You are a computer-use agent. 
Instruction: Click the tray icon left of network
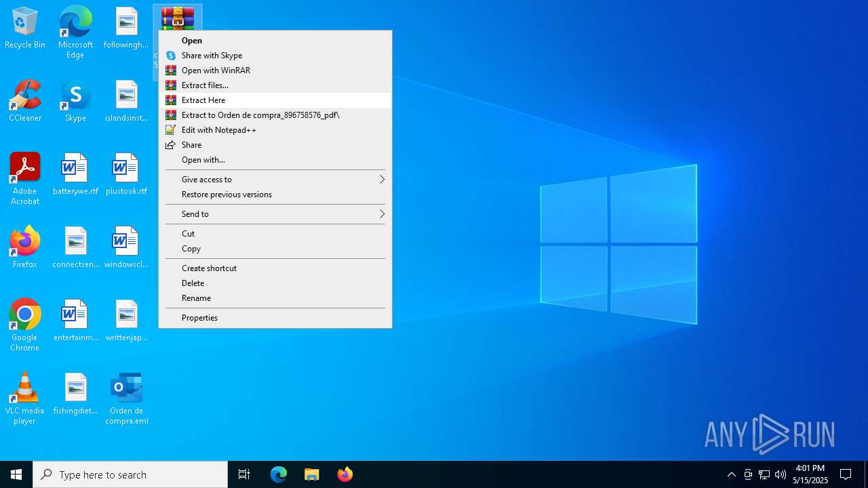(748, 474)
